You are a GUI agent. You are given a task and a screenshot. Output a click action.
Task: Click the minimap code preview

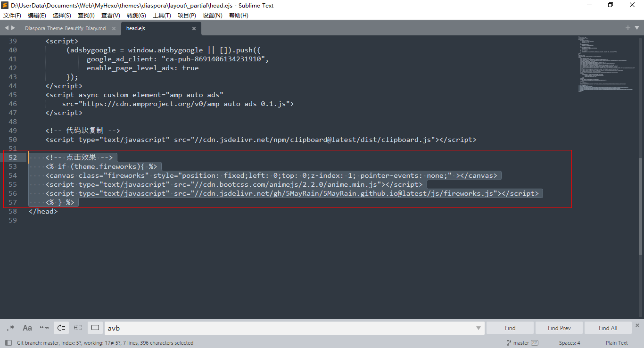[606, 64]
